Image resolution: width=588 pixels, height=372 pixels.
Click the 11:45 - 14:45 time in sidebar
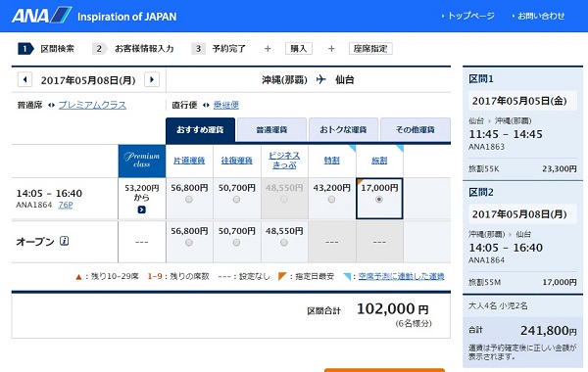pos(506,134)
